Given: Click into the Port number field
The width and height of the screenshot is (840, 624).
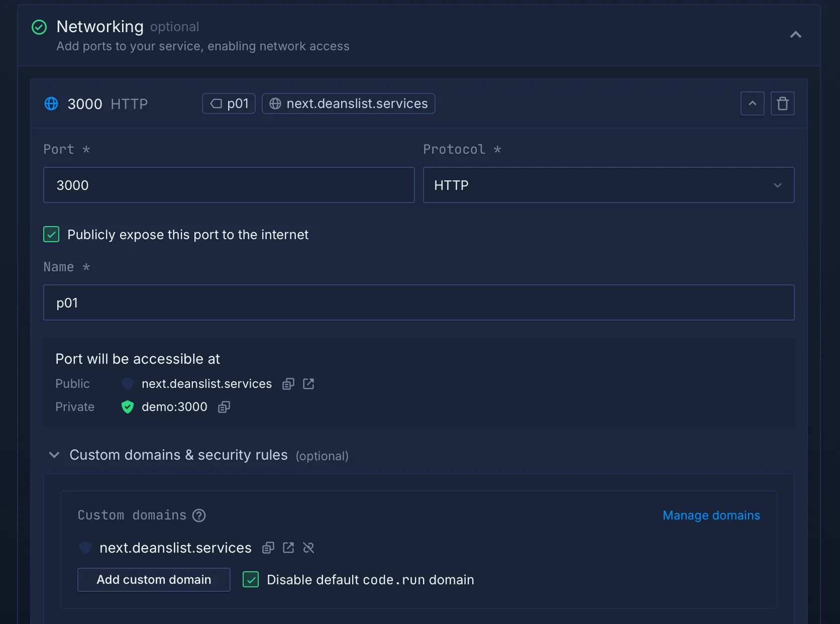Looking at the screenshot, I should (229, 185).
